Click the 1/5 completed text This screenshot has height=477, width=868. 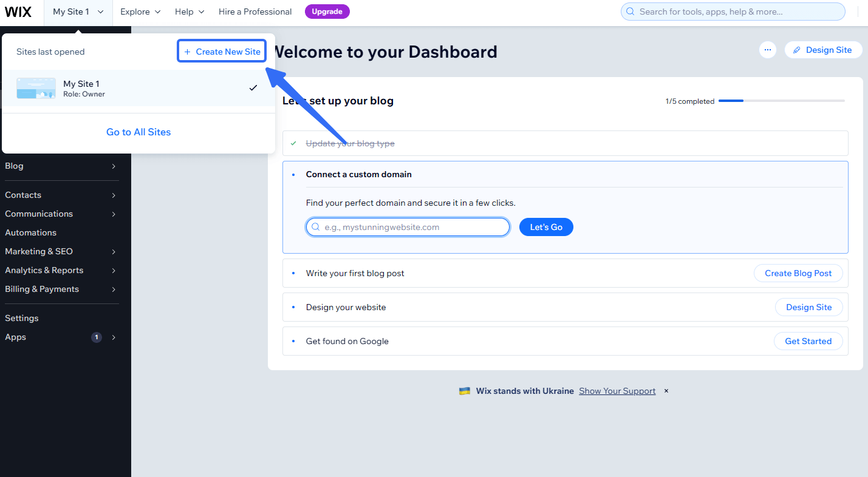pyautogui.click(x=689, y=101)
